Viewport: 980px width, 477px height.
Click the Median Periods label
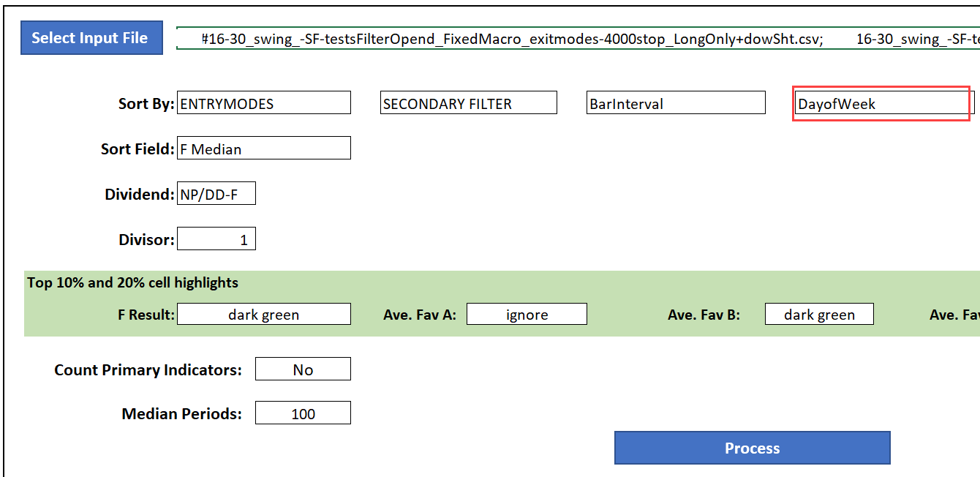(x=181, y=413)
